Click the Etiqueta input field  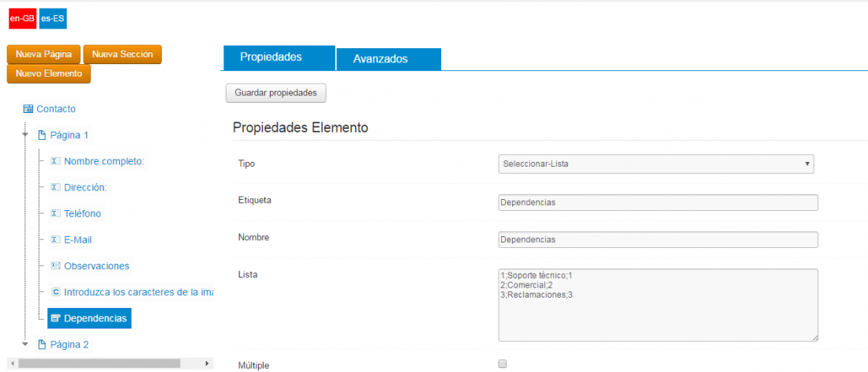pos(658,202)
